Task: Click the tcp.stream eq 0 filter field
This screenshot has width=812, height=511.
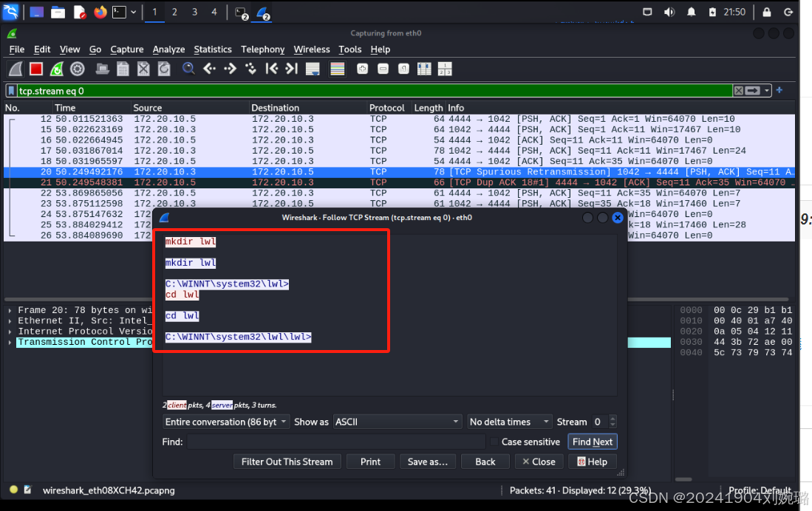Action: coord(374,91)
